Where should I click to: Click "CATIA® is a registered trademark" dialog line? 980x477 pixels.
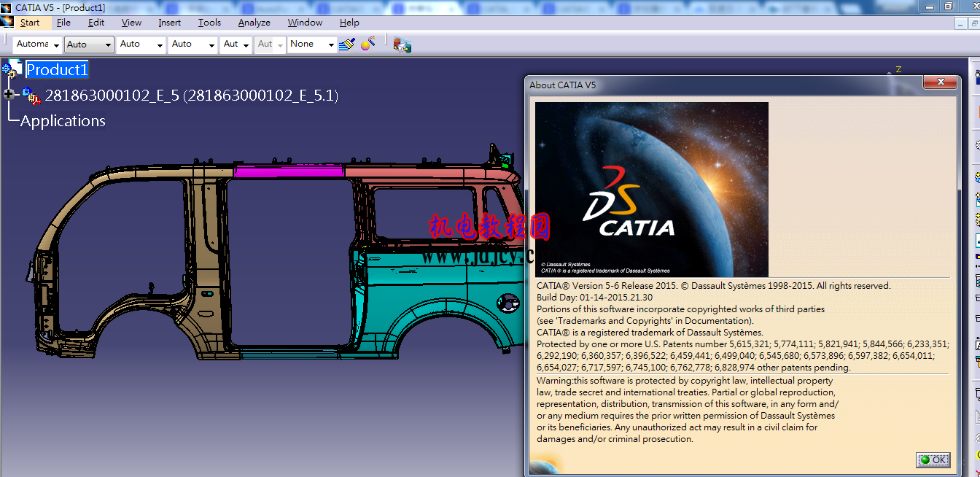650,333
